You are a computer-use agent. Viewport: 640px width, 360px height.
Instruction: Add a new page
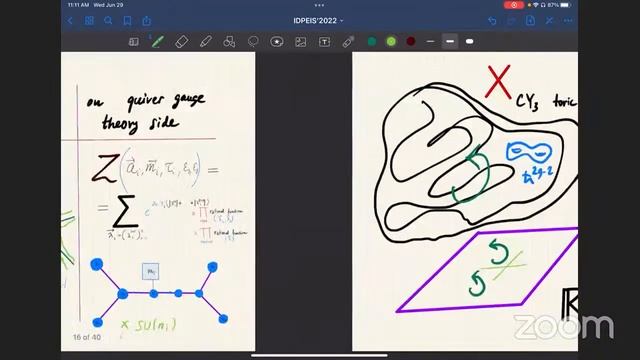point(530,20)
